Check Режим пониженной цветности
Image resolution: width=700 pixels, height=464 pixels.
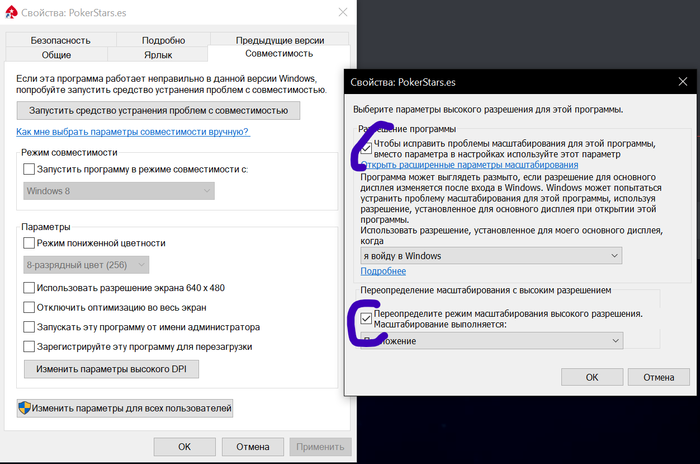coord(29,243)
